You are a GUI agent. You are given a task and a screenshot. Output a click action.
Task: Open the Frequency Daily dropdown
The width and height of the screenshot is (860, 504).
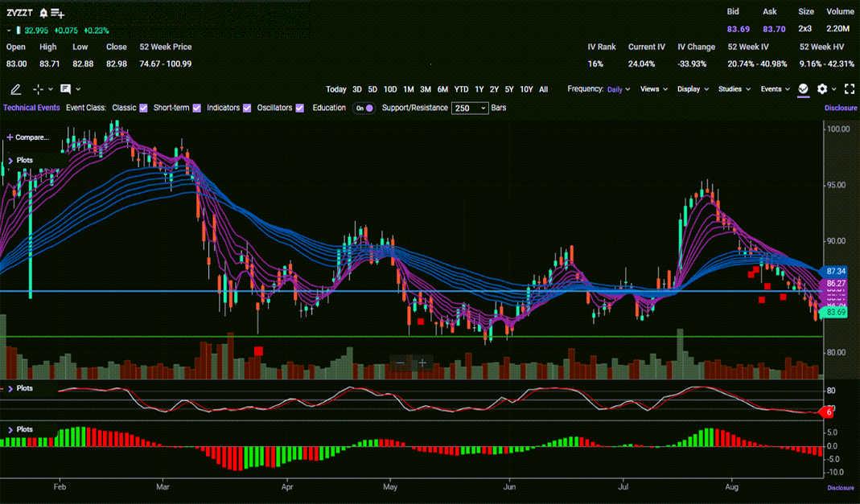(619, 89)
